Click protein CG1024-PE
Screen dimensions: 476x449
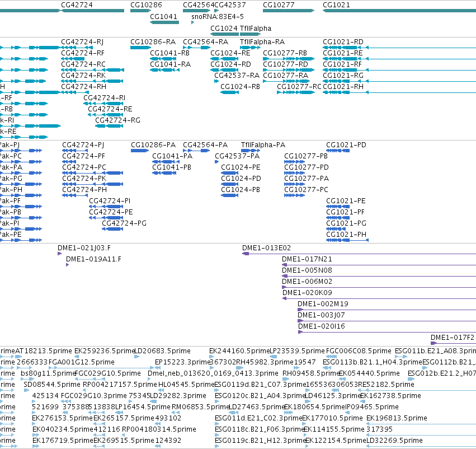[241, 167]
